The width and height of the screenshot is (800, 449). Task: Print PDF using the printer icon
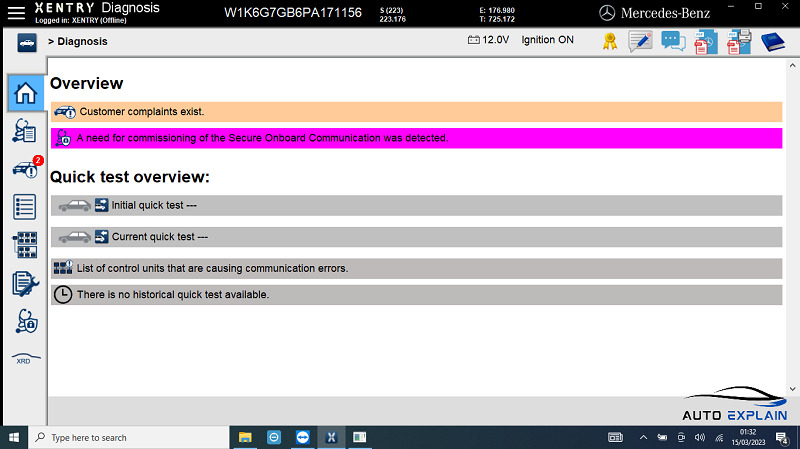(x=739, y=41)
